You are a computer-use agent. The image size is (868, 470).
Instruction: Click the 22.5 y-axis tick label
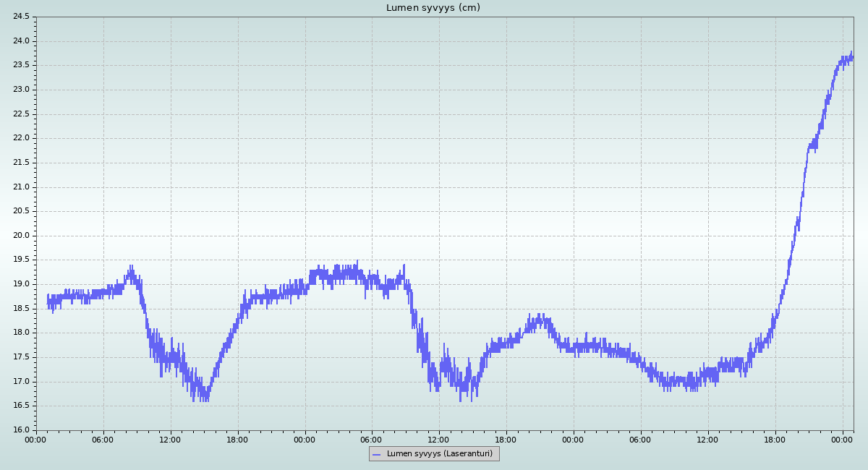coord(22,114)
